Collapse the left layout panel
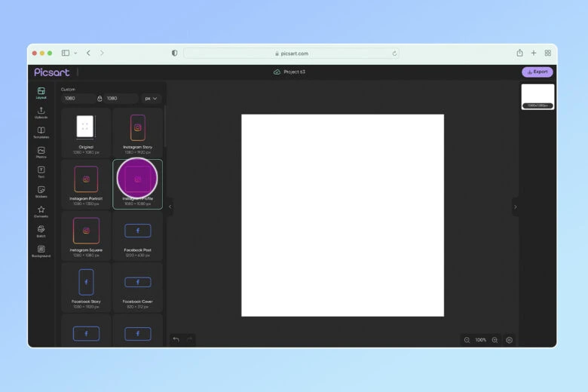 [170, 207]
